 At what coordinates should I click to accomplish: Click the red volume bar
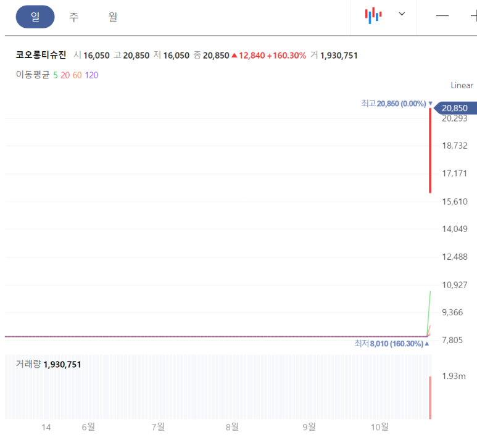tap(430, 398)
